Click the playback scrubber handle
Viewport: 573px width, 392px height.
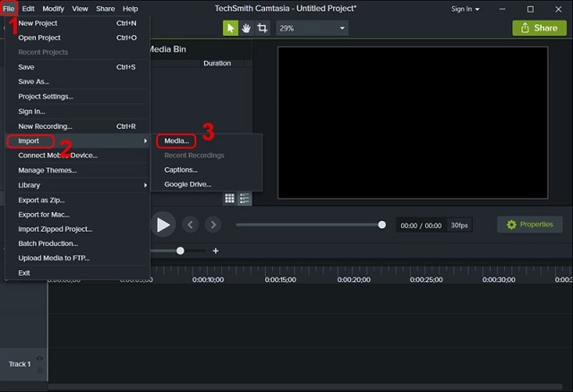point(382,225)
